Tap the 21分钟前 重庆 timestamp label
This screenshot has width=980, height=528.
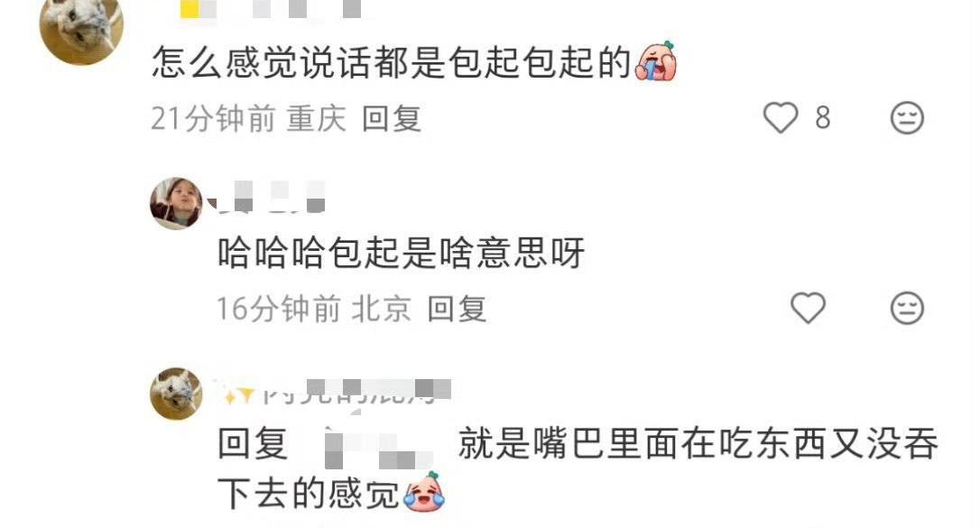pos(249,119)
